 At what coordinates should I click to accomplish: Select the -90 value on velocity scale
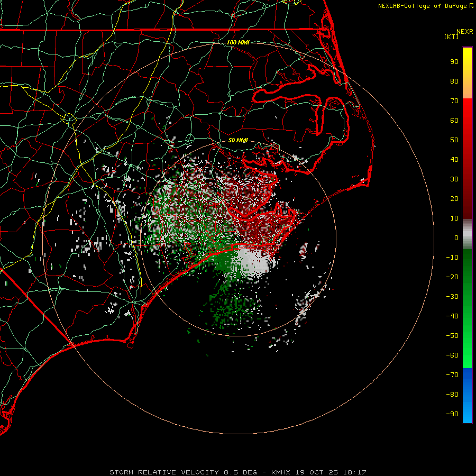(452, 414)
